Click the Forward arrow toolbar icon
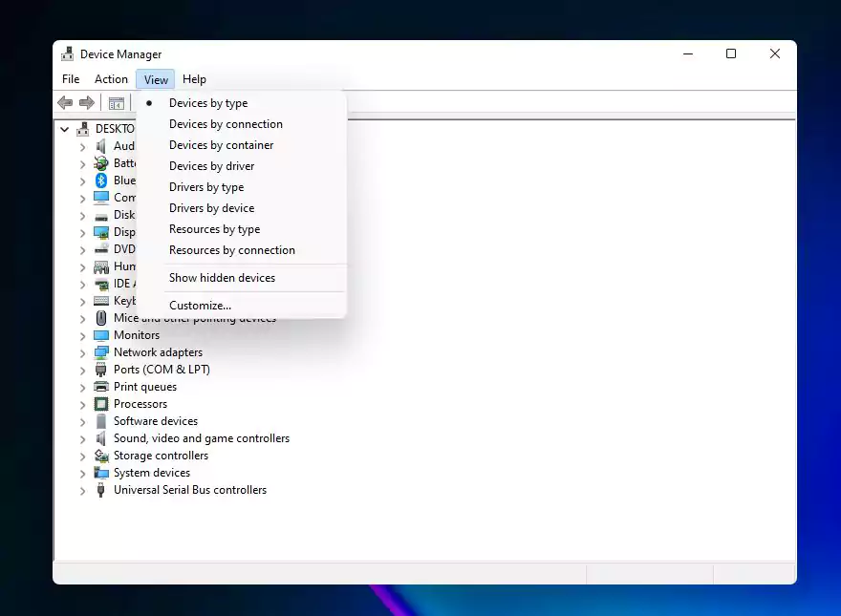Viewport: 841px width, 616px height. (x=87, y=102)
